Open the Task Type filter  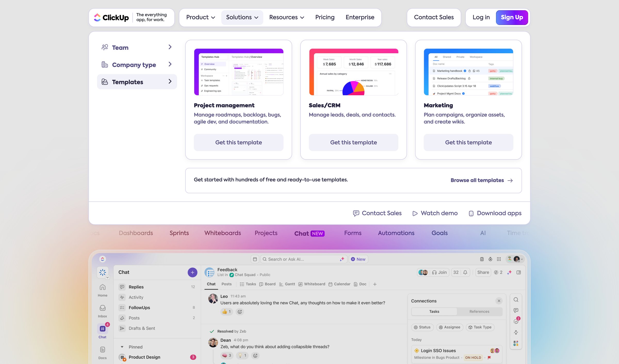click(480, 327)
